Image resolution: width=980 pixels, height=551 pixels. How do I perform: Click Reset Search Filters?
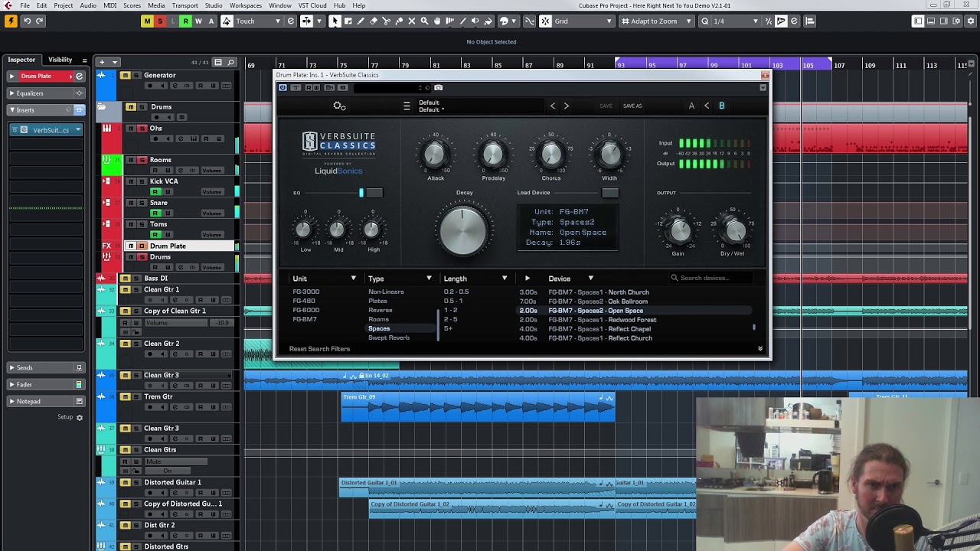(x=319, y=349)
